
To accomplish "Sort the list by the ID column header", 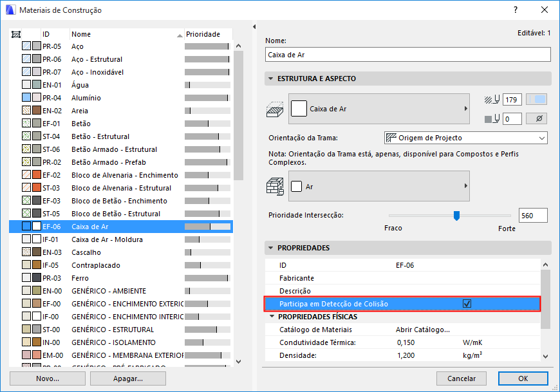I will [x=55, y=34].
